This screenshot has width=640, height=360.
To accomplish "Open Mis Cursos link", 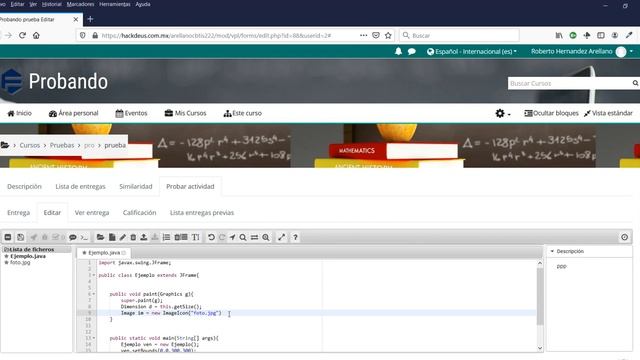I will click(186, 113).
